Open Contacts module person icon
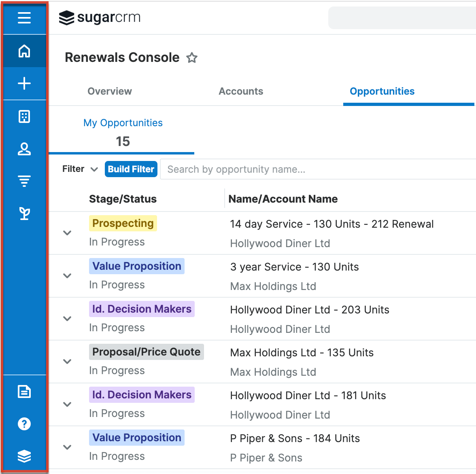This screenshot has width=476, height=474. coord(24,149)
